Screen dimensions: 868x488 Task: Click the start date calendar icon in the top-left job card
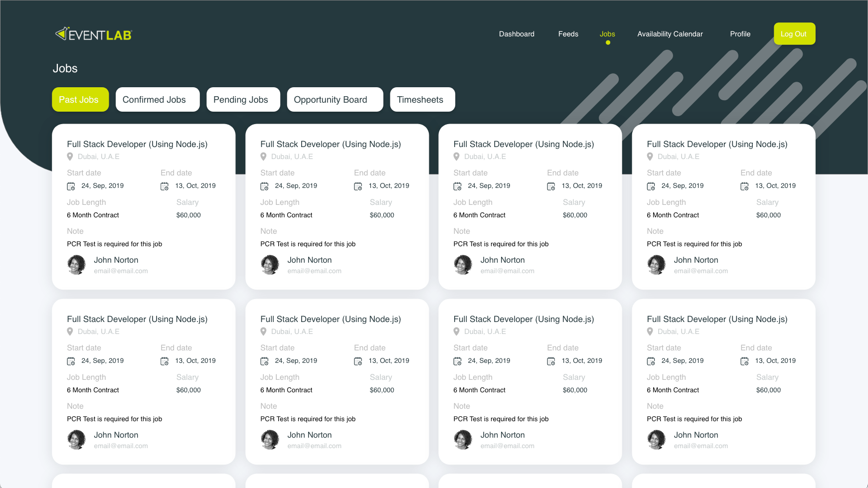point(71,186)
